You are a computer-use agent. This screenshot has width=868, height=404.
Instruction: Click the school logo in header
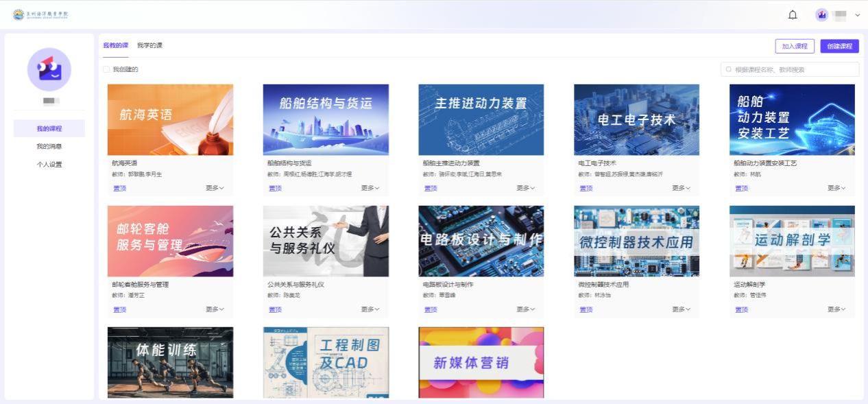41,14
